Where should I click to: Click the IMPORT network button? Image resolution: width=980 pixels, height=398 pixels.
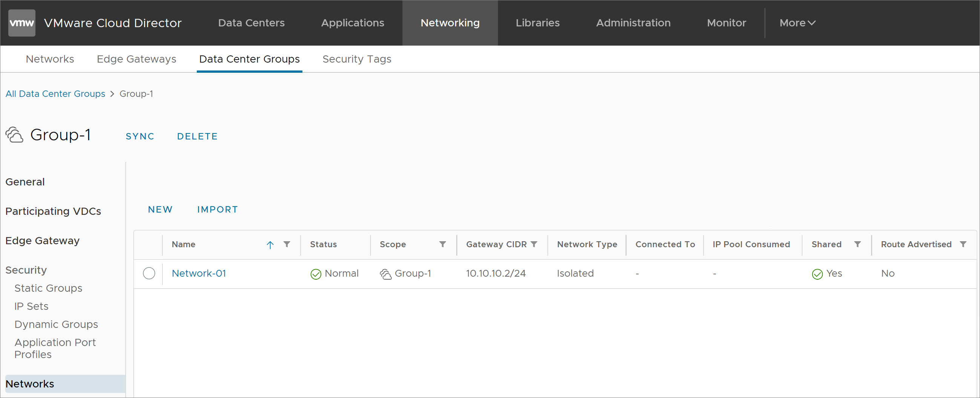[x=218, y=210]
